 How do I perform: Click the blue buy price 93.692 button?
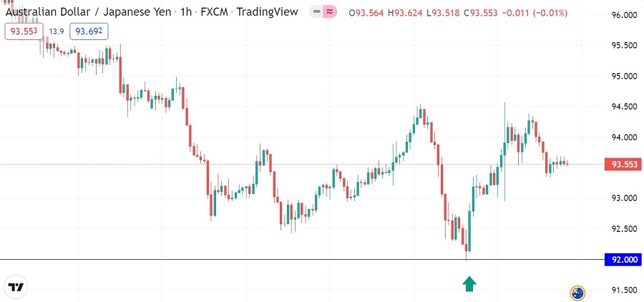click(x=89, y=31)
